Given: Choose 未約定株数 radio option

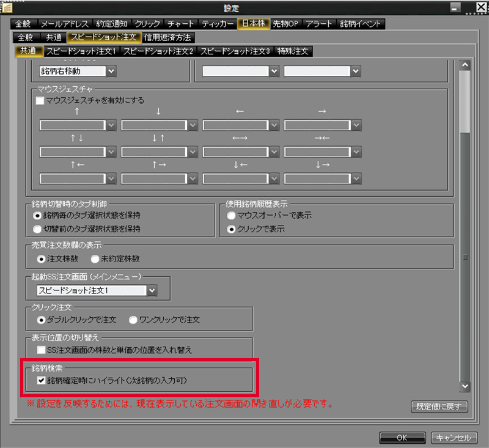Looking at the screenshot, I should pos(95,259).
